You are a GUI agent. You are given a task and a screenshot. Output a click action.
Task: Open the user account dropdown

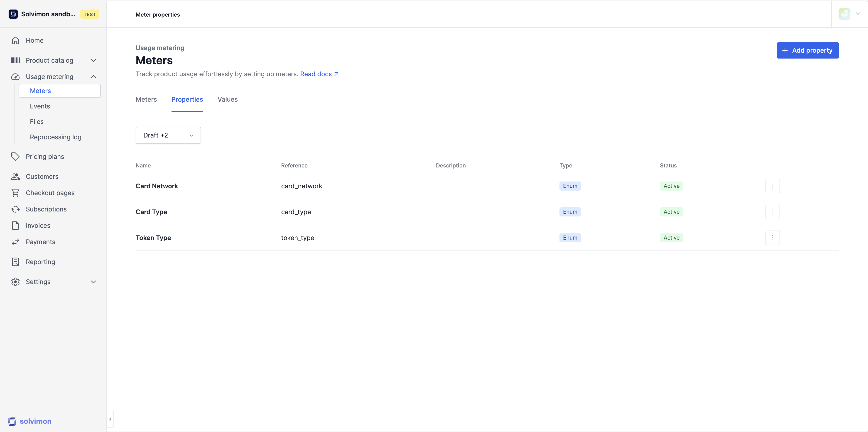pos(858,14)
